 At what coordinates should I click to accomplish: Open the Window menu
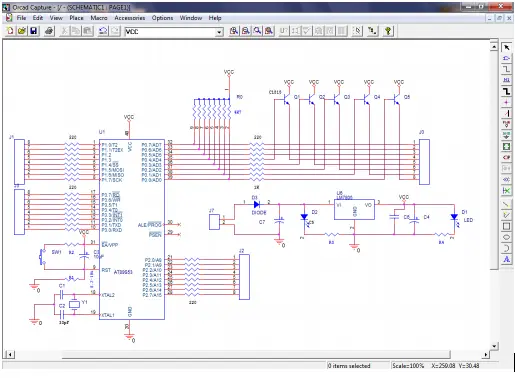point(191,18)
